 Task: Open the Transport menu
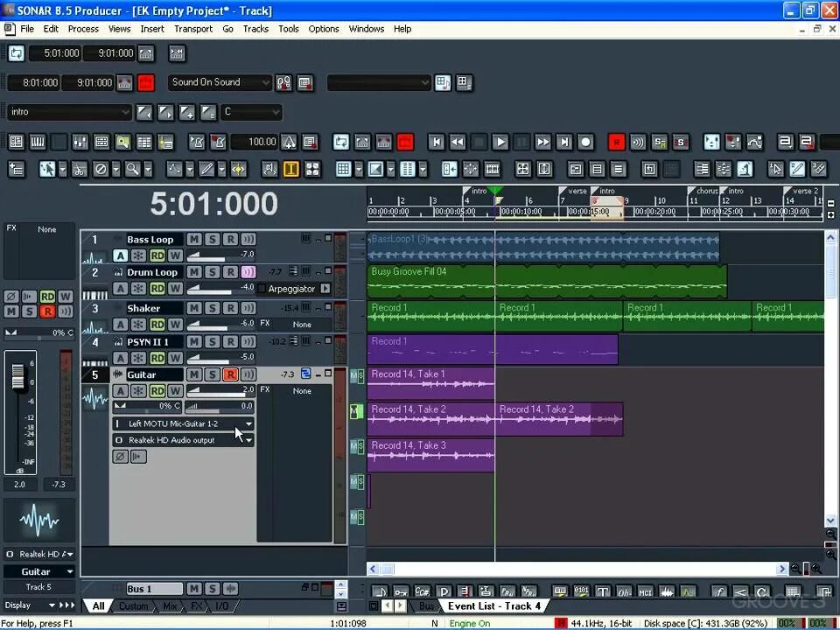point(193,29)
